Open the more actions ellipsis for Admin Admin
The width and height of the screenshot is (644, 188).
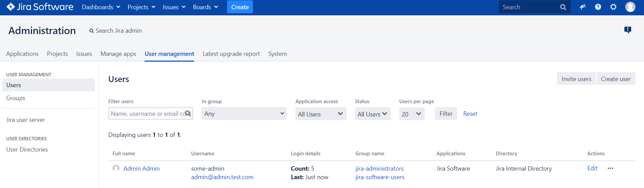(x=610, y=168)
